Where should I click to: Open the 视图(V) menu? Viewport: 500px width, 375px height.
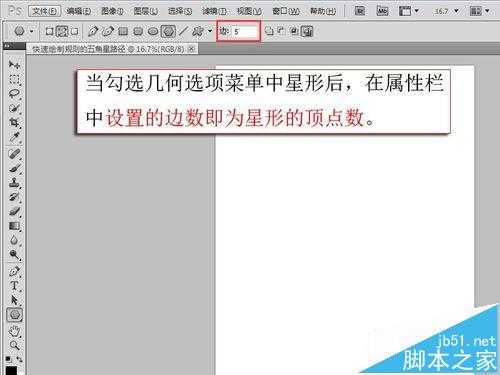pyautogui.click(x=249, y=11)
